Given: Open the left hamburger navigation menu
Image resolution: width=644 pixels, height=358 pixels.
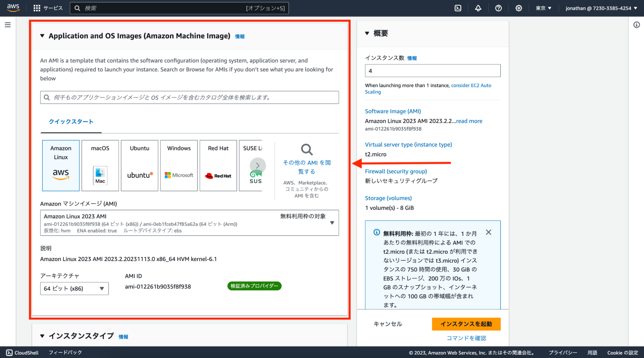Looking at the screenshot, I should (x=8, y=25).
